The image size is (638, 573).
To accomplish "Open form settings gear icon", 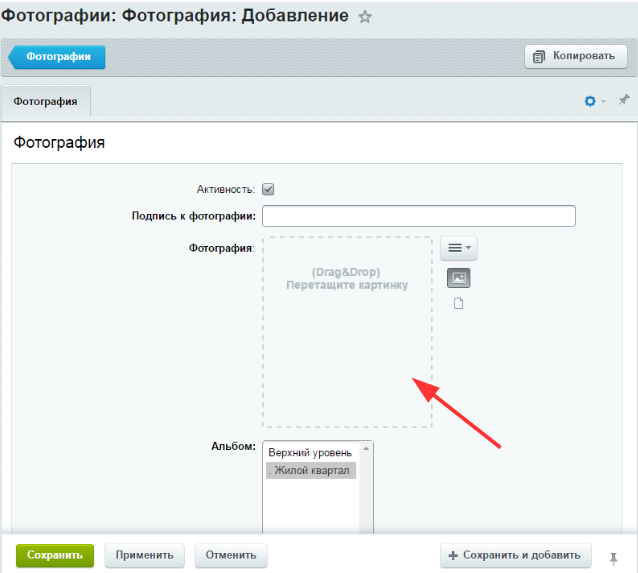I will (590, 101).
